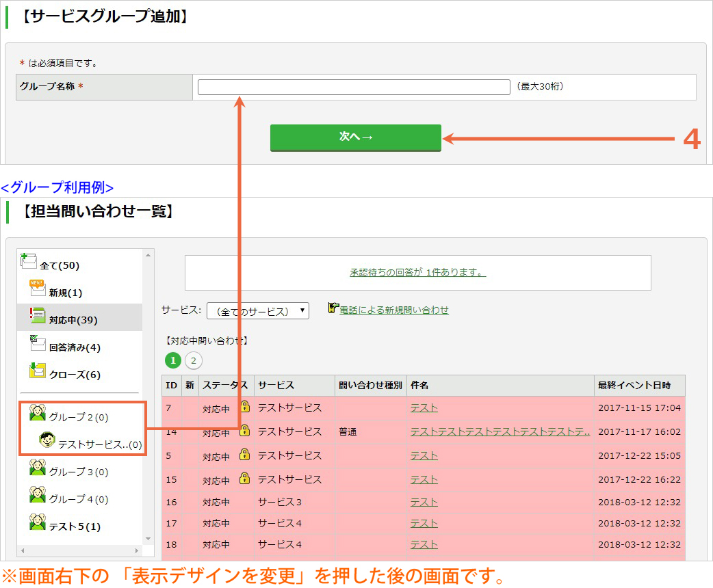Open the テスト subject link in row ID 18
The image size is (713, 588).
424,544
